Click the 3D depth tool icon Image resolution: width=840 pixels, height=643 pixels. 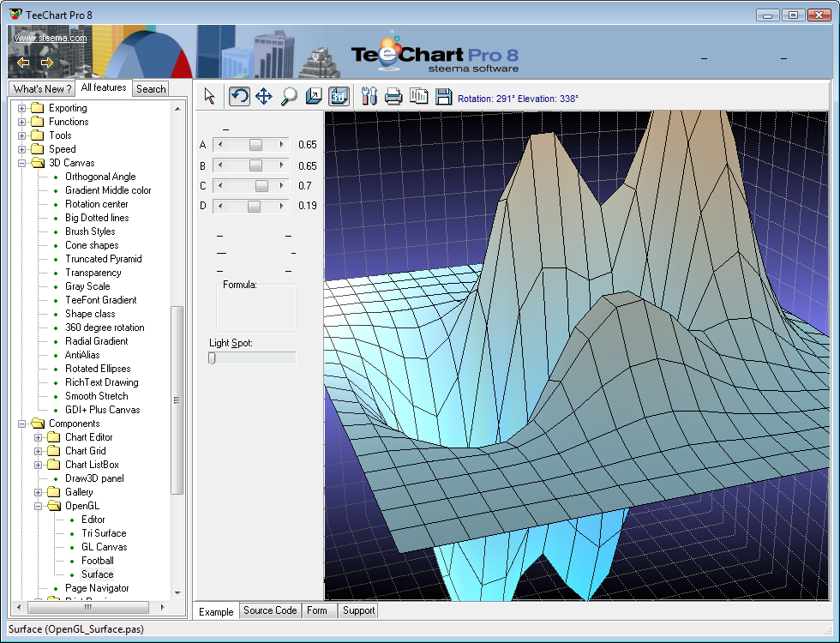pyautogui.click(x=314, y=97)
